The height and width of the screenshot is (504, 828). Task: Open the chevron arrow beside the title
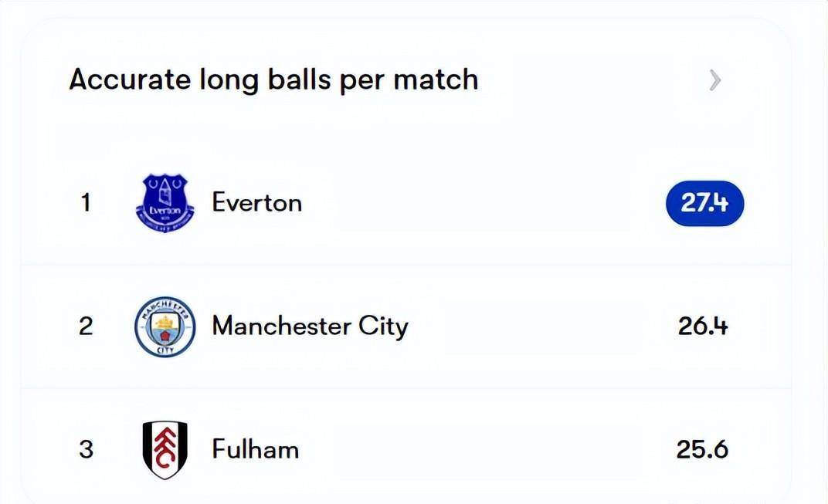(714, 80)
